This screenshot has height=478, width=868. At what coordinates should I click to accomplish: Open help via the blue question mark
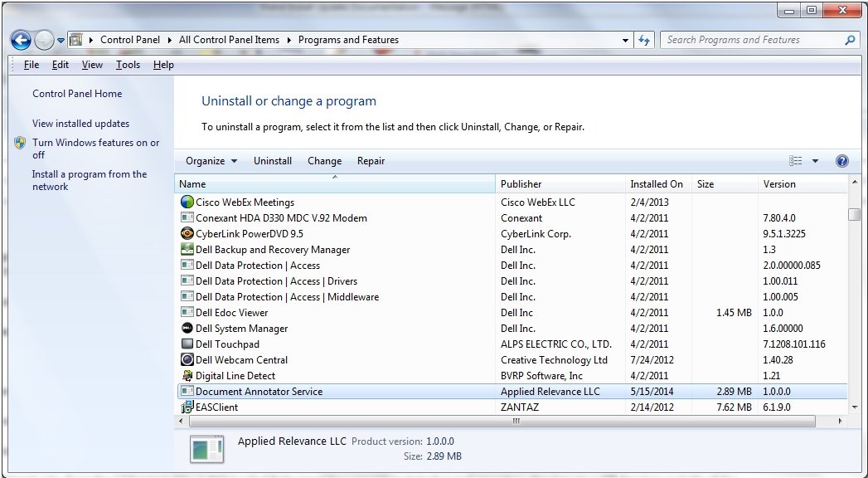842,161
